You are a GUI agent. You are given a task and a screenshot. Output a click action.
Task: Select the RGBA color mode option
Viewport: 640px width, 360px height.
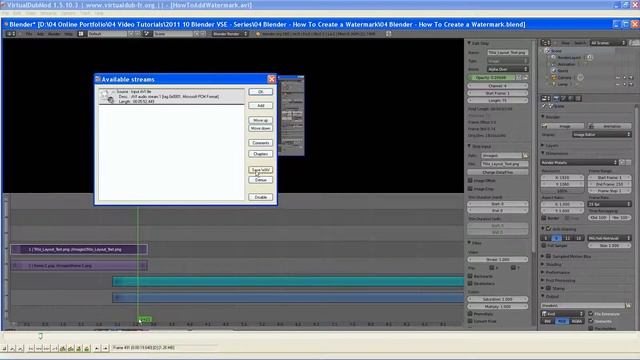click(x=576, y=321)
